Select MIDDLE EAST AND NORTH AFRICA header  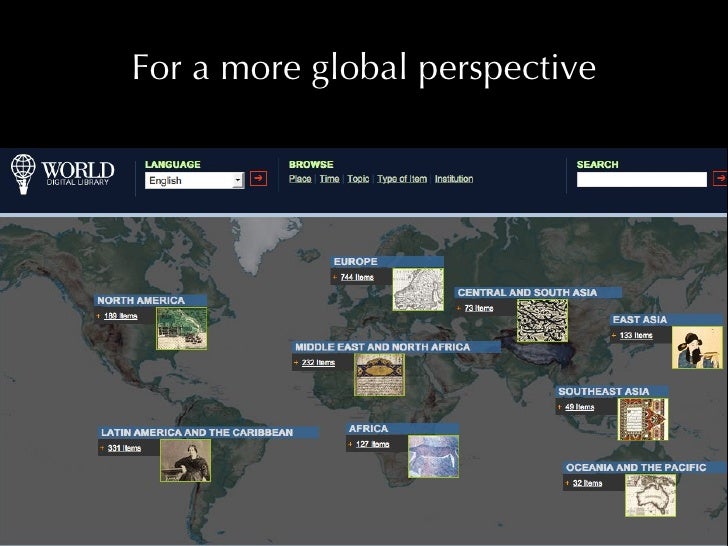tap(396, 347)
